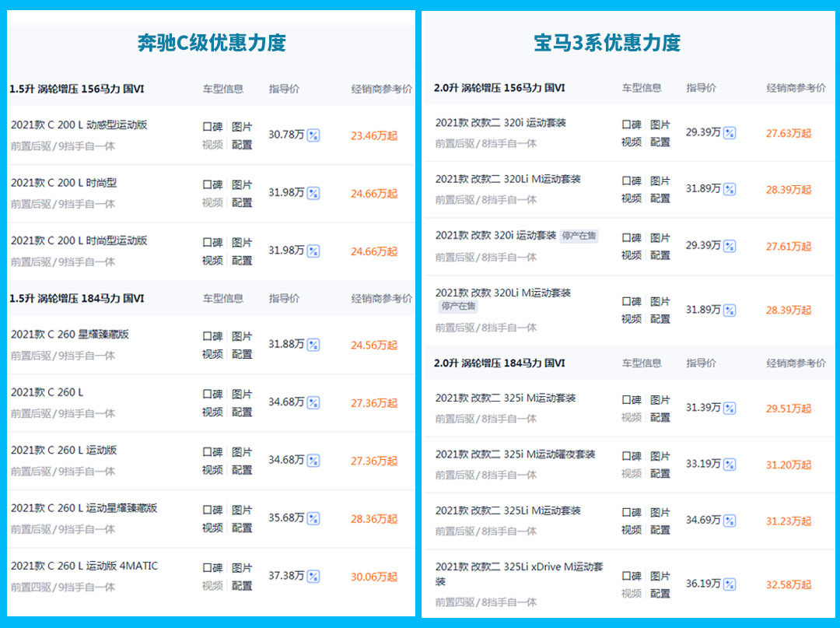Open calculator icon beside 34.69万 325Li M运动套装
Image resolution: width=840 pixels, height=628 pixels.
(x=730, y=521)
